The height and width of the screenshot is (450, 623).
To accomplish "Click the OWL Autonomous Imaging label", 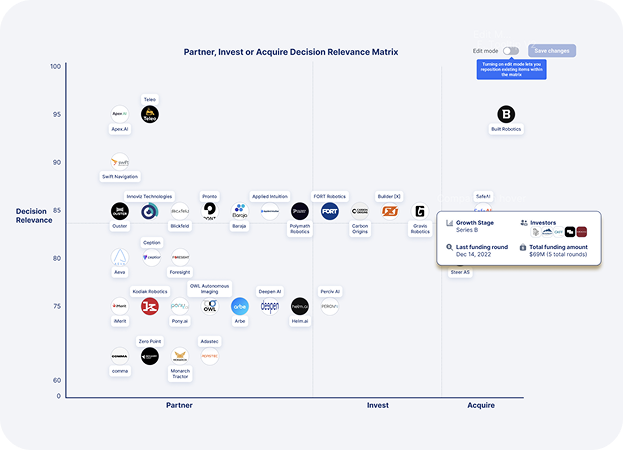I will (209, 289).
